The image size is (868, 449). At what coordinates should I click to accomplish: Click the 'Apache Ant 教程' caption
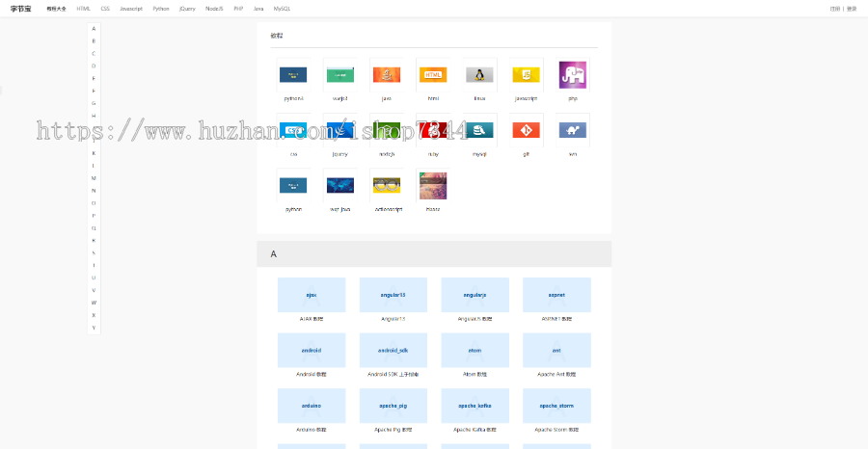tap(556, 375)
